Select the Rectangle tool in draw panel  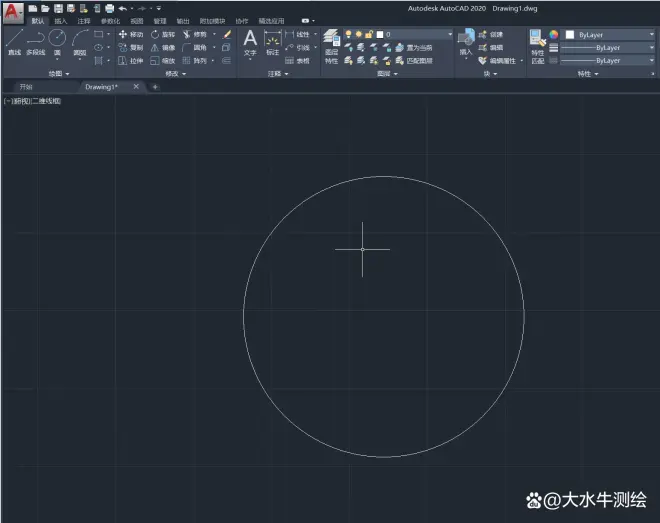(x=98, y=34)
